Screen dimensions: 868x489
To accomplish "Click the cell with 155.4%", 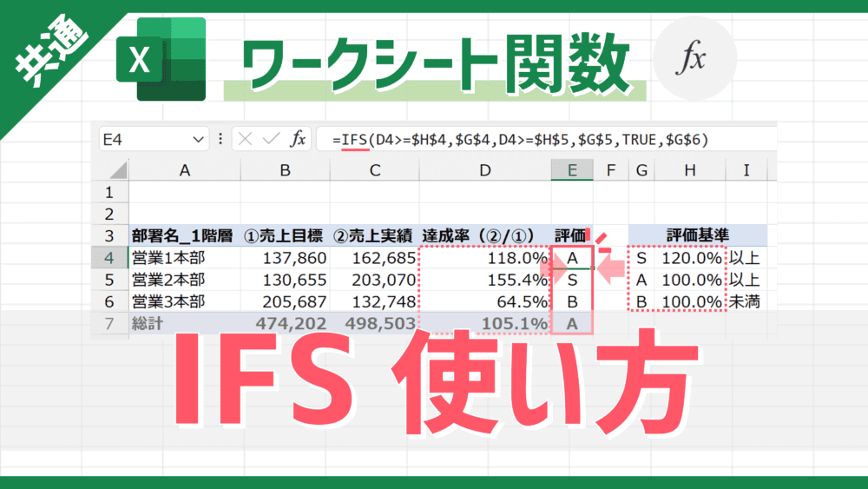I will (485, 280).
